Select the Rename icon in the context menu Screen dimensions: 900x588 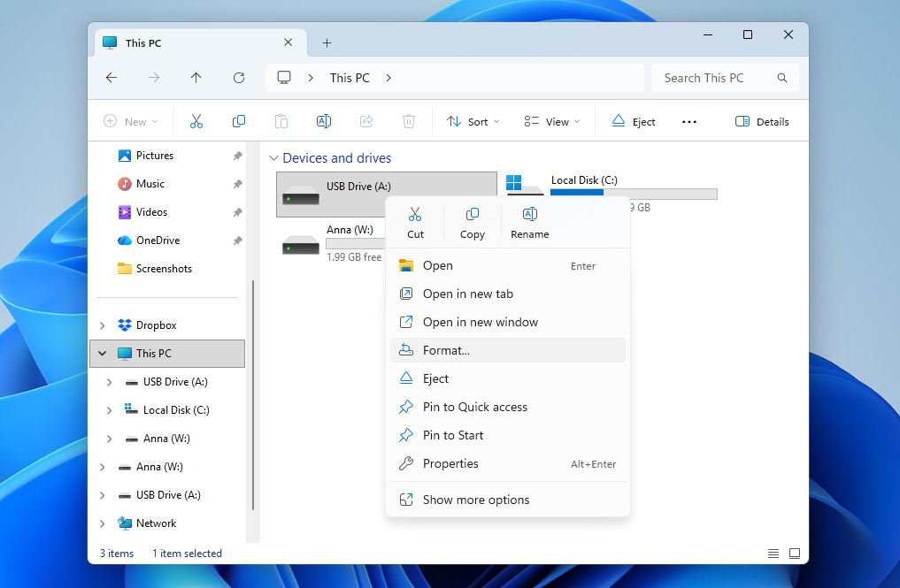pos(529,213)
